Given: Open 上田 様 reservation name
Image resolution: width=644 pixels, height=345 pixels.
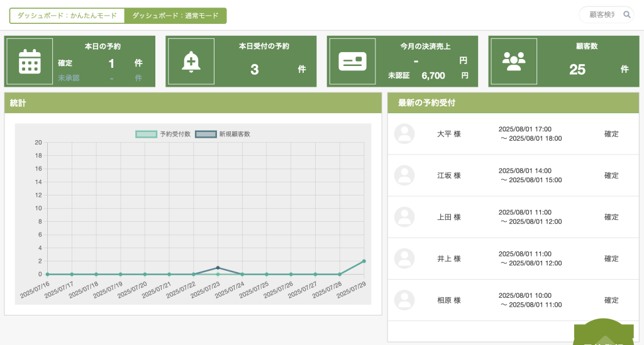Looking at the screenshot, I should pos(449,217).
